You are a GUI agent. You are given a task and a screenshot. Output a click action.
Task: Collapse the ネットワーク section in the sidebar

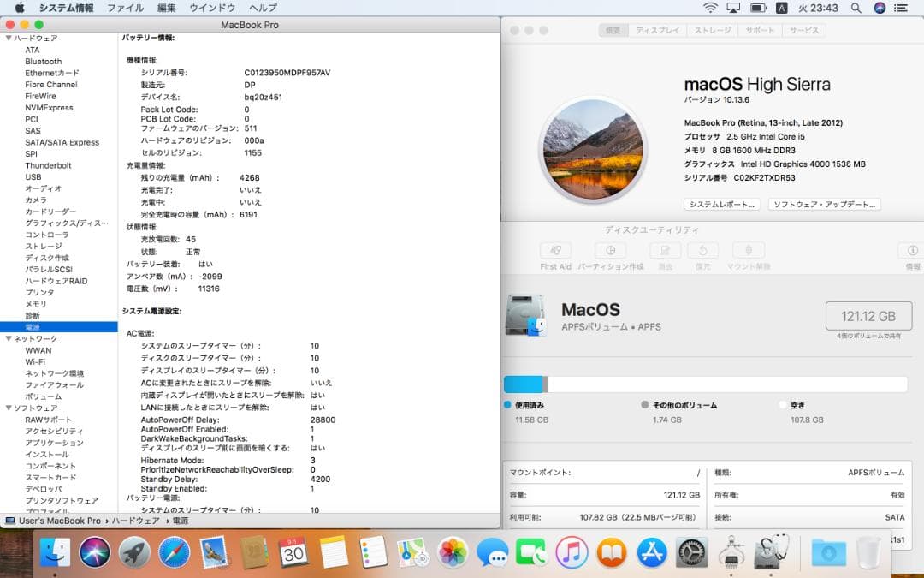(7, 338)
